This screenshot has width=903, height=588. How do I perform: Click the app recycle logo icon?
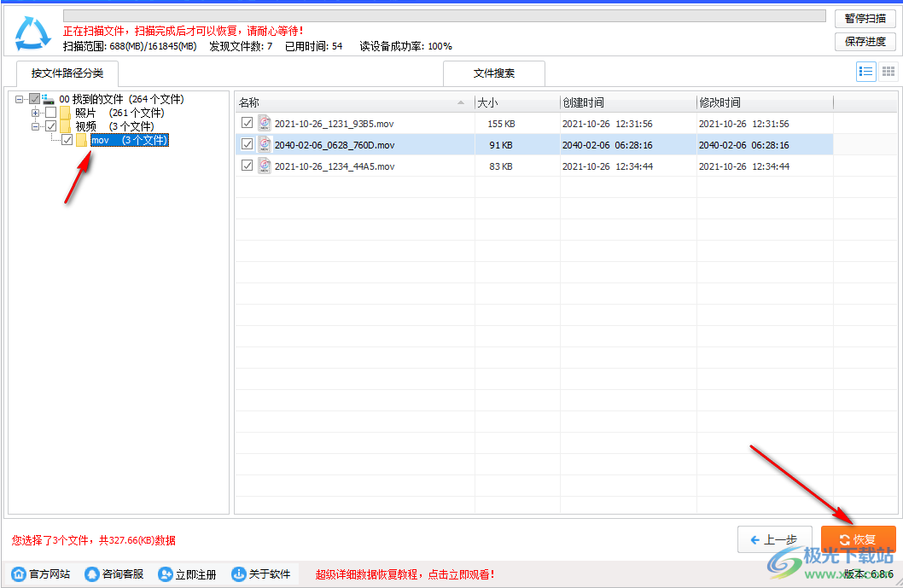[x=32, y=30]
